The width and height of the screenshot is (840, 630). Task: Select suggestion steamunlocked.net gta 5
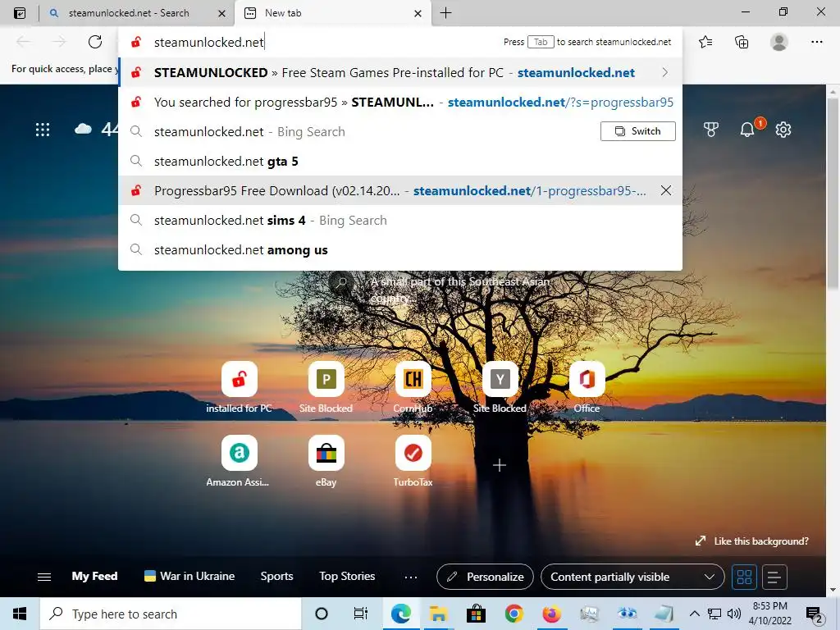pos(400,162)
